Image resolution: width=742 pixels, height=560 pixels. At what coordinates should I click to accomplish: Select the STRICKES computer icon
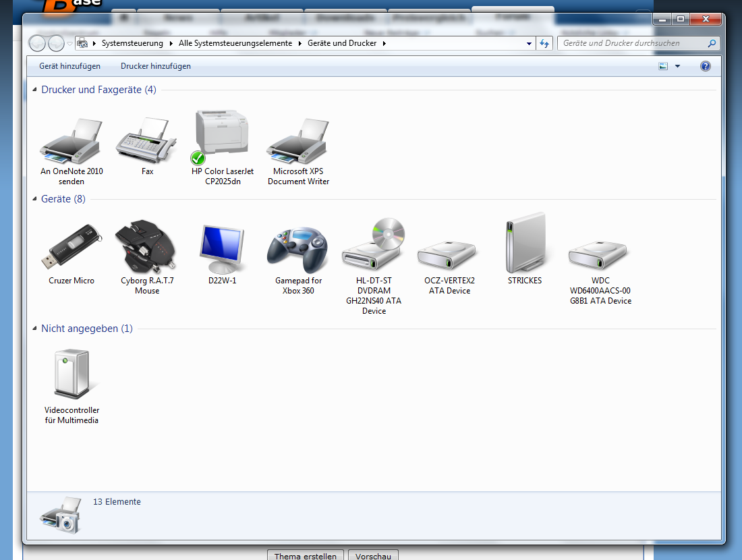(525, 243)
